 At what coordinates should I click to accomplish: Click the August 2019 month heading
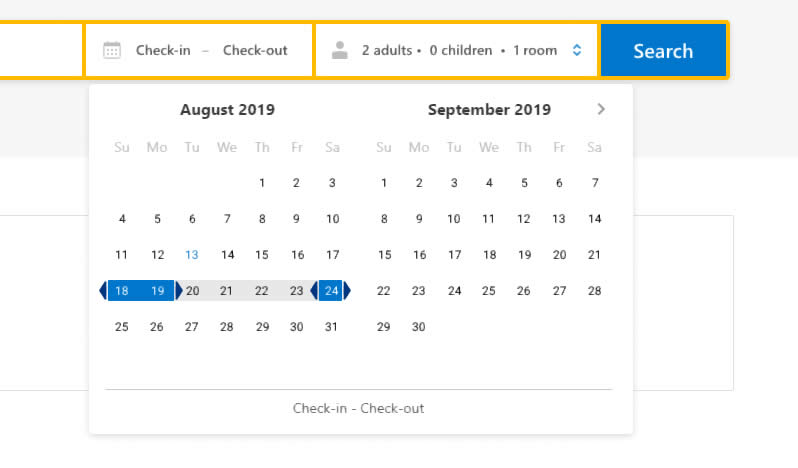227,110
